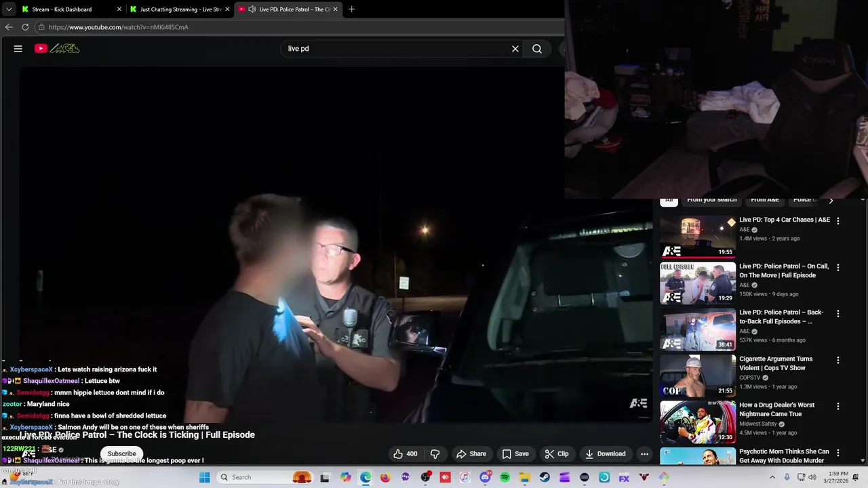
Task: Dislike the current video
Action: (x=435, y=454)
